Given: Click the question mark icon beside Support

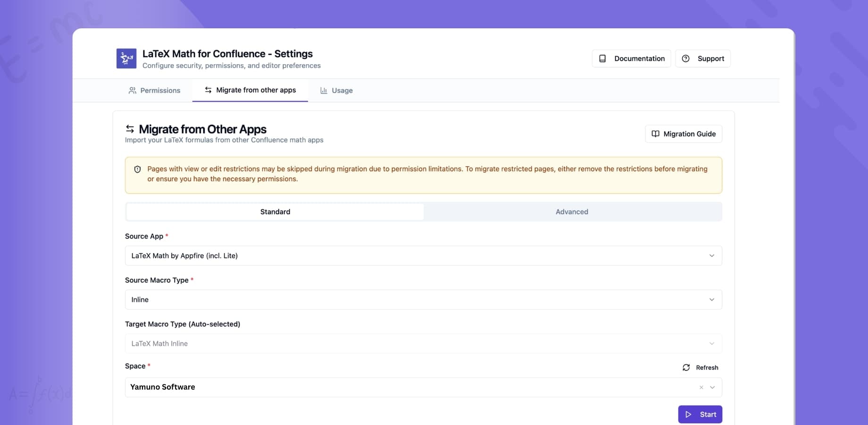Looking at the screenshot, I should point(685,58).
